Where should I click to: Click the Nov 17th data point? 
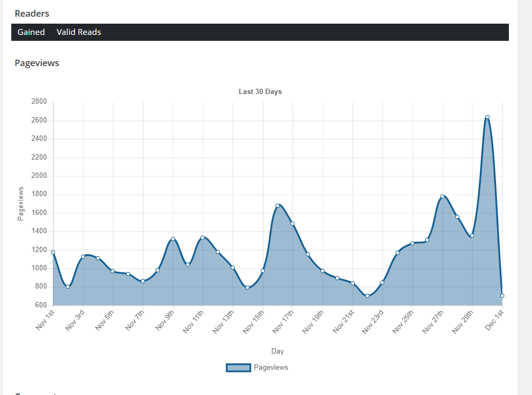[x=292, y=224]
